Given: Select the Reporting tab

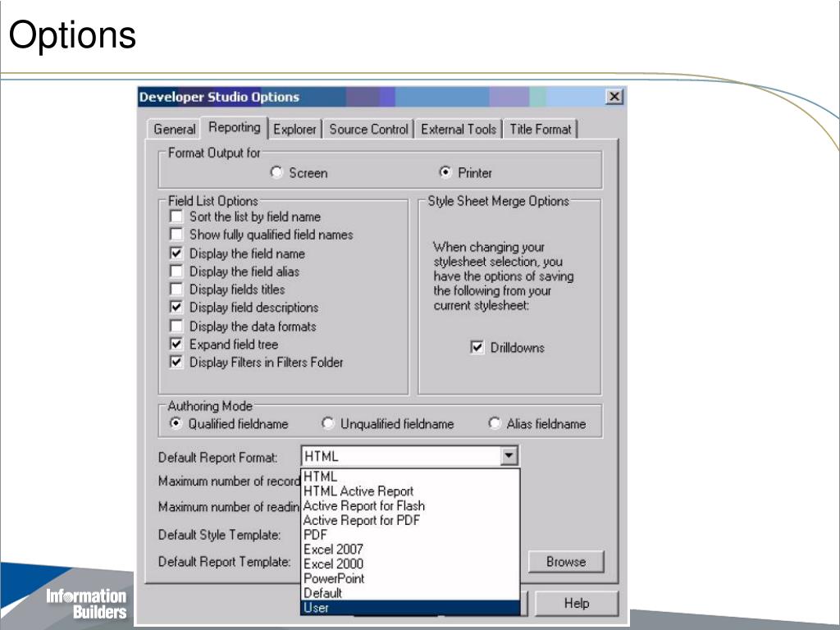Looking at the screenshot, I should [x=234, y=127].
